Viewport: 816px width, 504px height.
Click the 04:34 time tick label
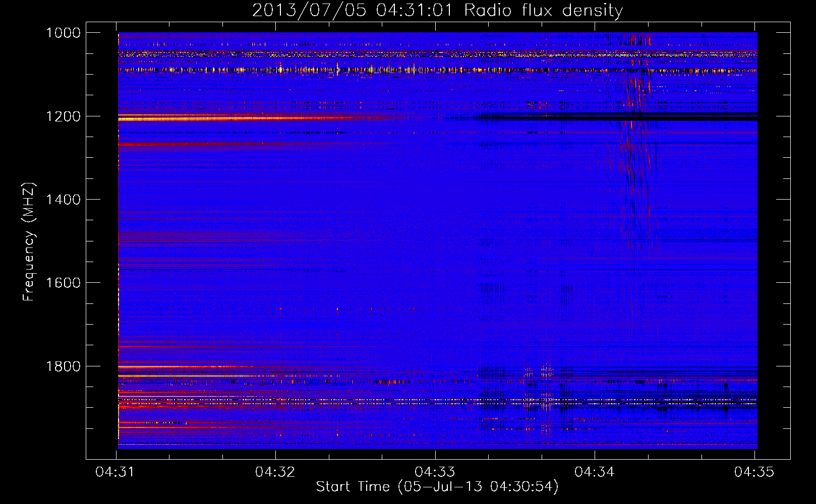[595, 472]
